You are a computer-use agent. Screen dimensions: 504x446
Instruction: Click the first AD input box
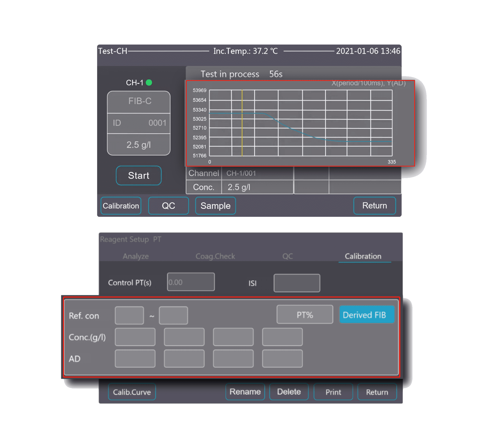coord(135,359)
